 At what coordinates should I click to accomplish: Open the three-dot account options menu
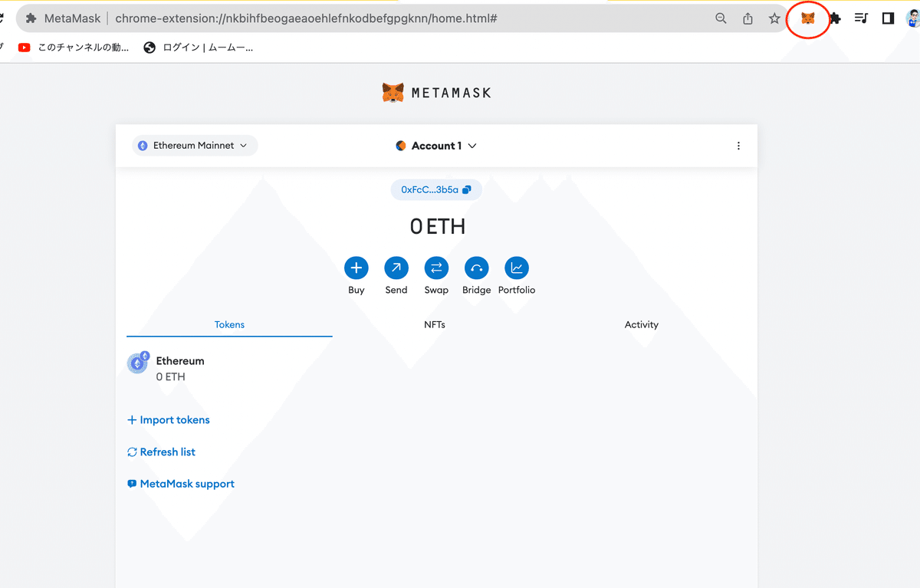pyautogui.click(x=738, y=146)
